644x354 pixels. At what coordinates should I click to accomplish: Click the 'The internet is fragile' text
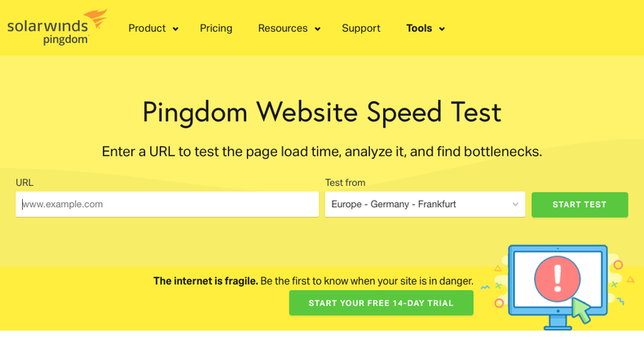pos(205,281)
